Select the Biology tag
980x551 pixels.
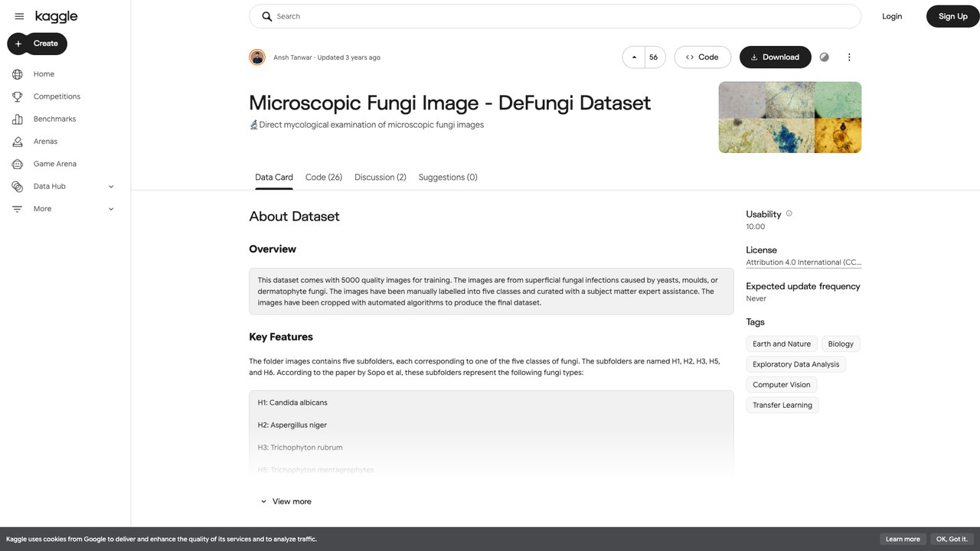point(841,344)
